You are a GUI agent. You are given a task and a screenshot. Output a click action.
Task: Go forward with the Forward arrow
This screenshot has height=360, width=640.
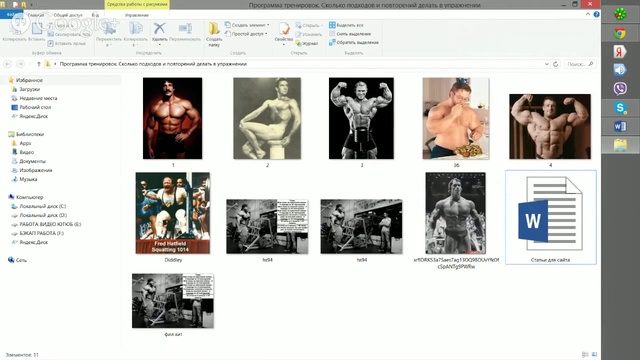20,64
